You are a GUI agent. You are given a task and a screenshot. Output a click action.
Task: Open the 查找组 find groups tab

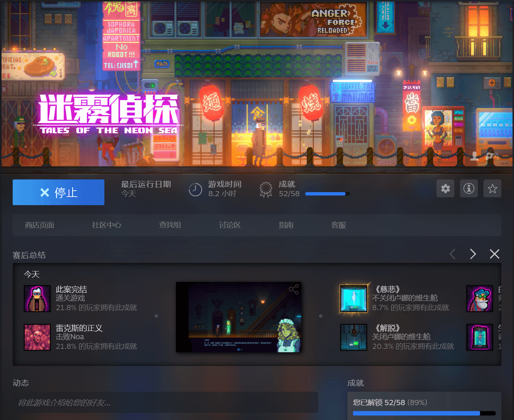tap(170, 225)
